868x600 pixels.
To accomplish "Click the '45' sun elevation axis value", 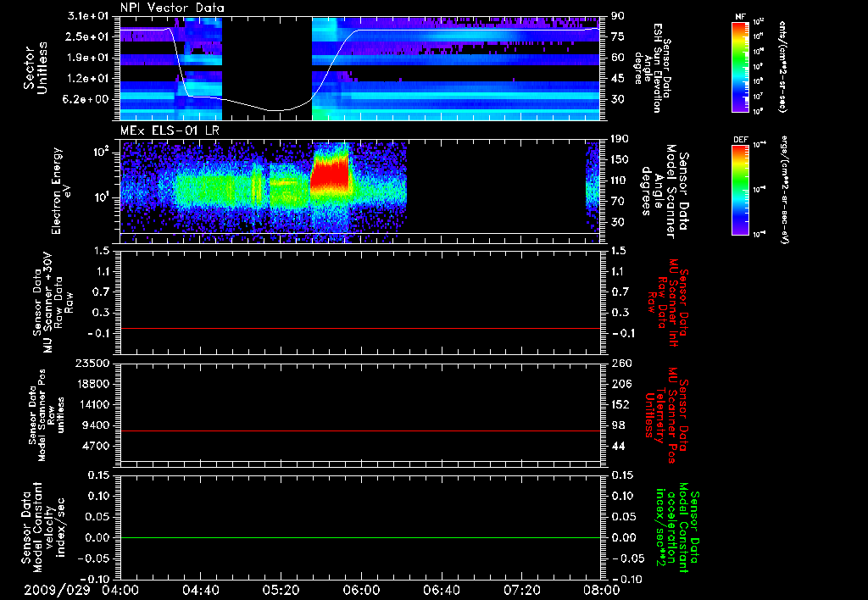I will coord(618,79).
